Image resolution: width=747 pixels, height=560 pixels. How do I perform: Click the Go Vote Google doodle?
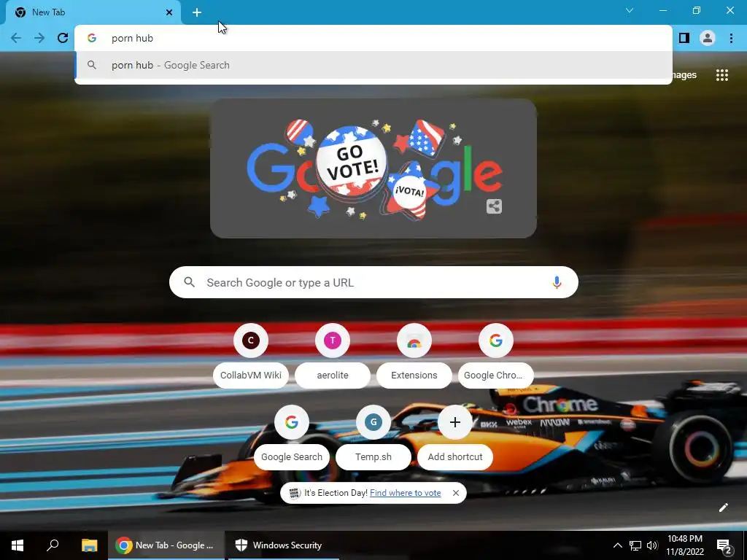coord(373,168)
